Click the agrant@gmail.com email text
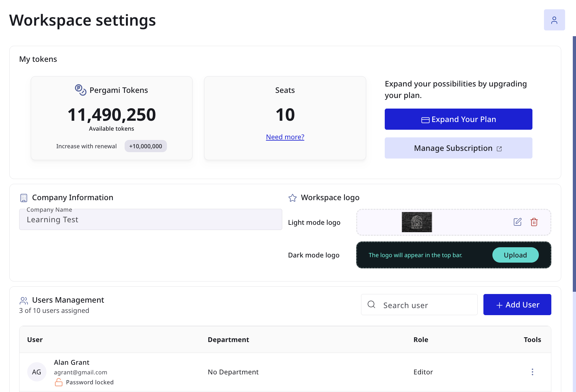 tap(80, 372)
